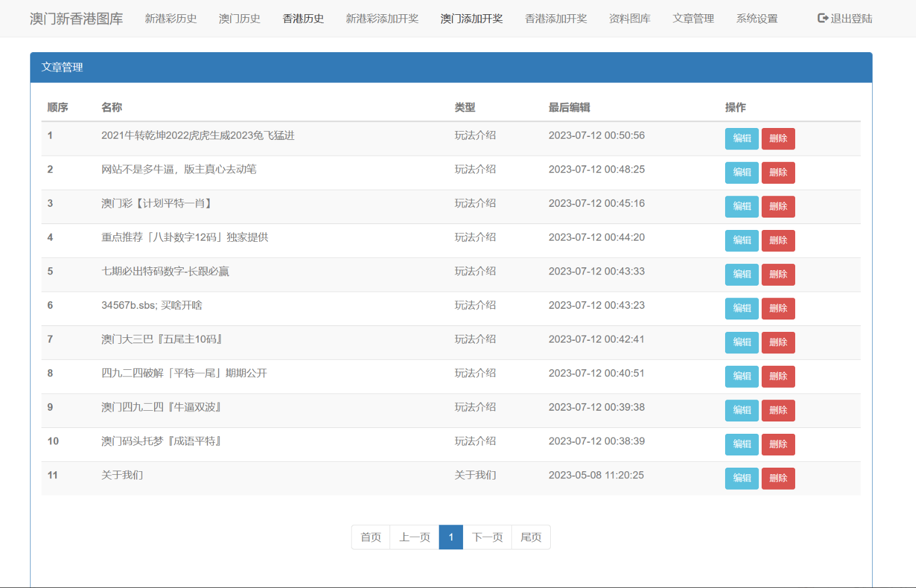The image size is (916, 588).
Task: Open 香港历史 in navigation bar
Action: 303,18
